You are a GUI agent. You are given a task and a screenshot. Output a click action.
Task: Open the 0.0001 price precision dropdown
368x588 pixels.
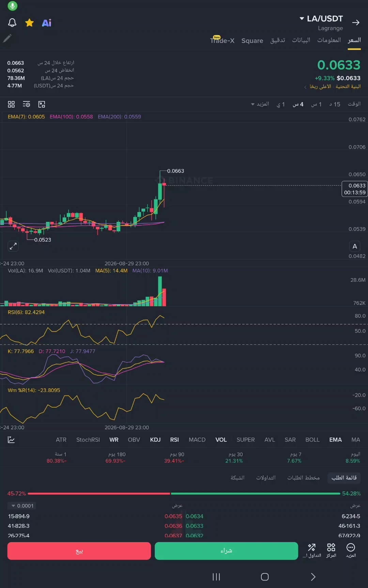(x=22, y=506)
